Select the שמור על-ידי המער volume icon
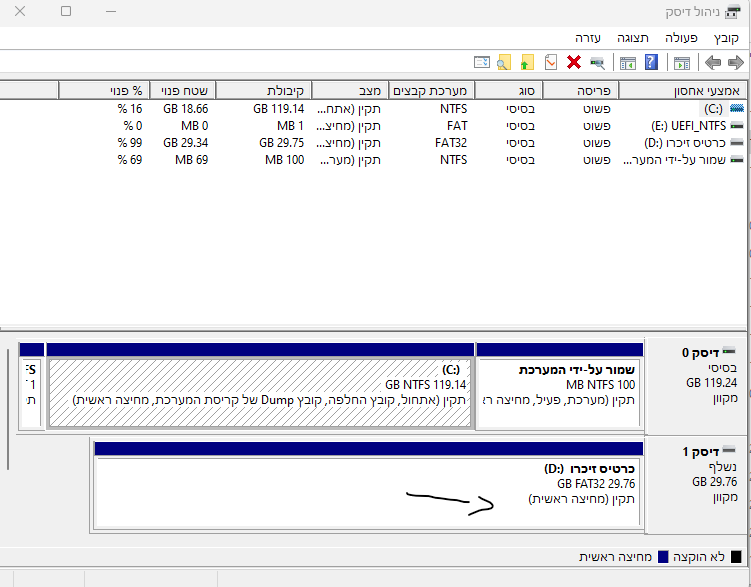This screenshot has width=751, height=587. (x=737, y=160)
